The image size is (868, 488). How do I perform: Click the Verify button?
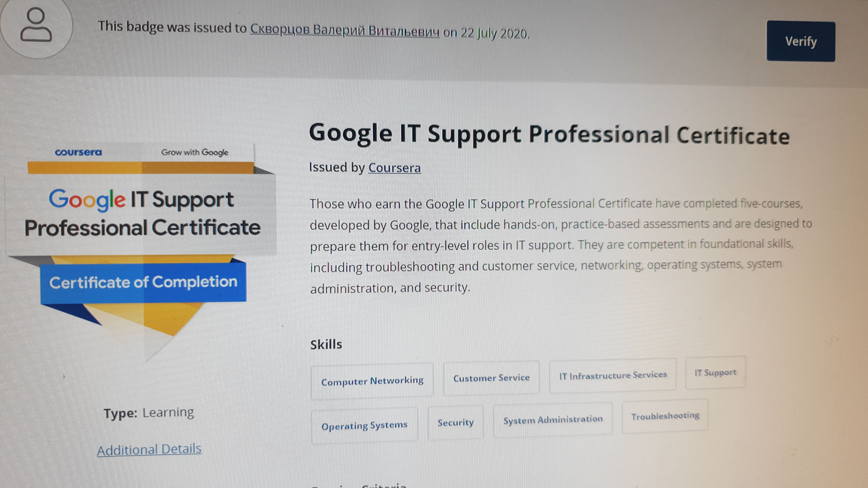[801, 41]
